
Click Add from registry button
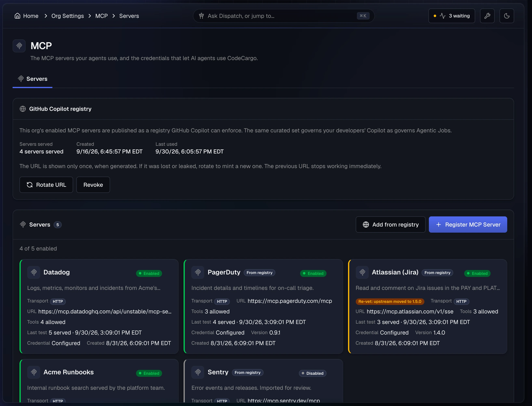point(390,225)
